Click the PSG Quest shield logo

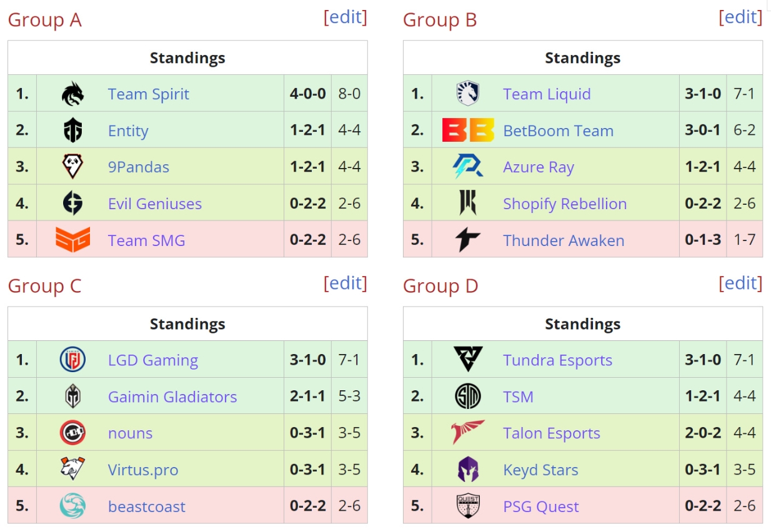(x=467, y=506)
